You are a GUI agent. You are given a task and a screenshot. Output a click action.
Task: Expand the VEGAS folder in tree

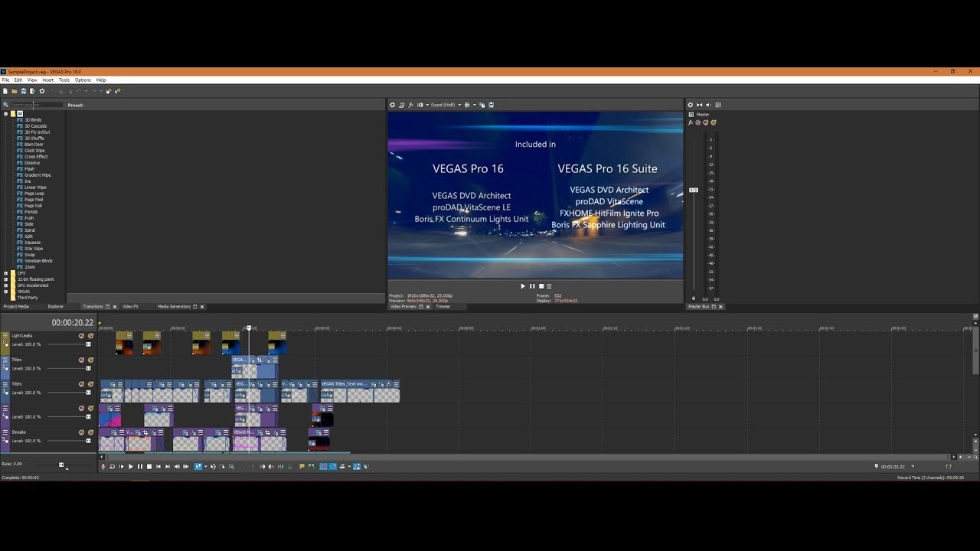(5, 292)
